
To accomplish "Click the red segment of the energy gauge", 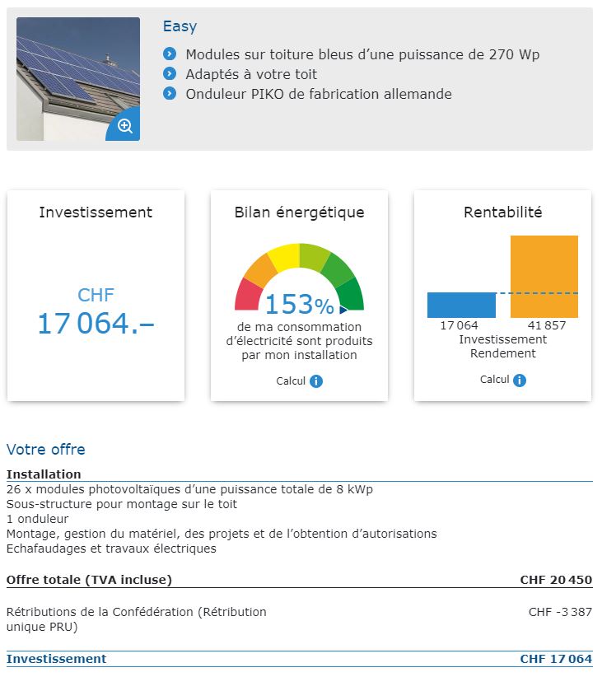I will pyautogui.click(x=246, y=293).
